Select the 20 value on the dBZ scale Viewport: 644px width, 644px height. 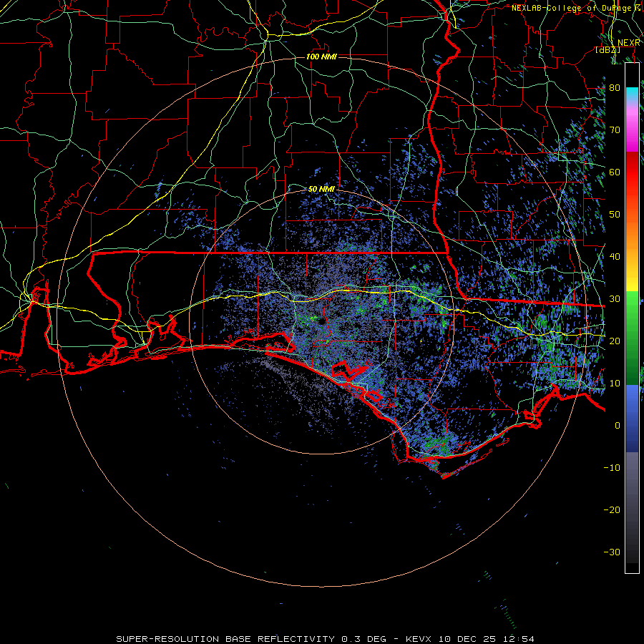pos(615,341)
